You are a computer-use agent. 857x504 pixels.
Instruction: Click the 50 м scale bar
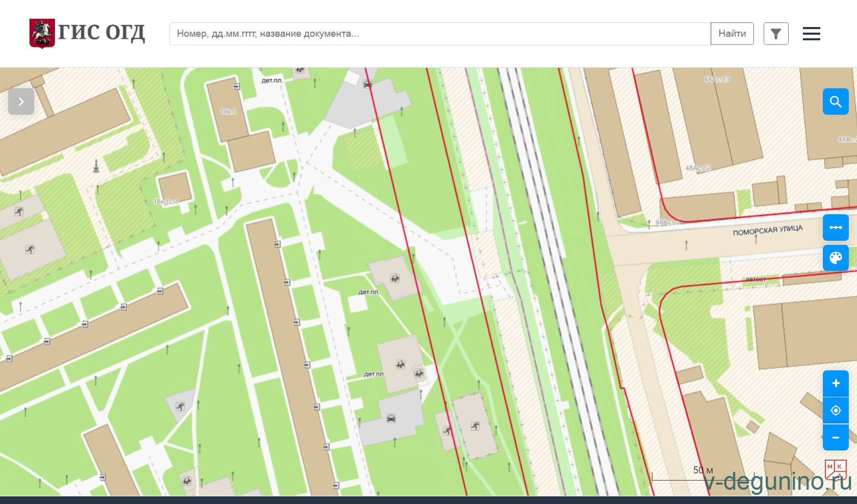point(702,474)
